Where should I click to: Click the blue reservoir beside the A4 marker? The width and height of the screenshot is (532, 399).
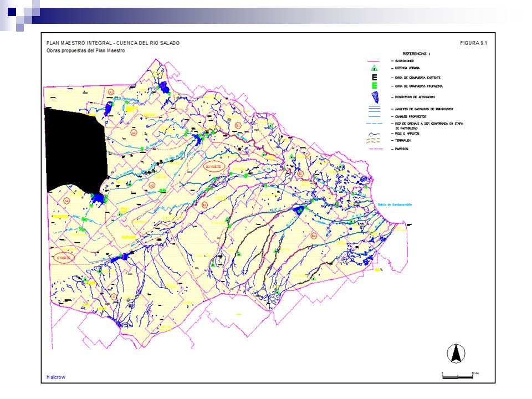97,199
